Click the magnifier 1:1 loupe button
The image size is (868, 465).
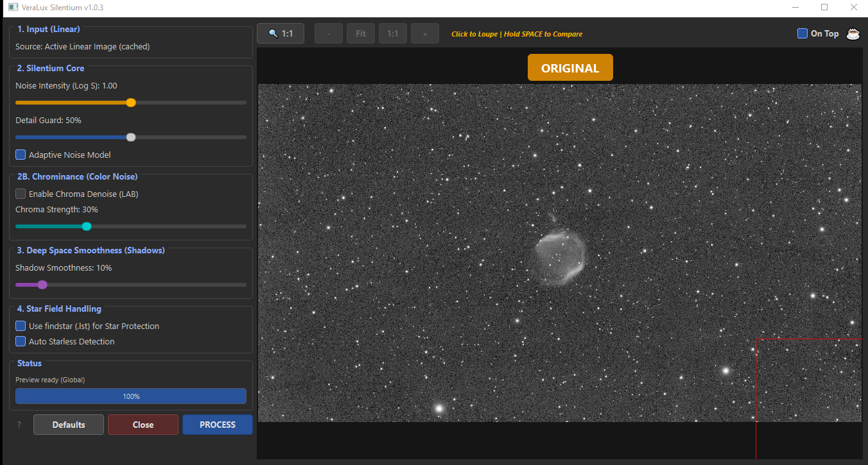point(281,33)
